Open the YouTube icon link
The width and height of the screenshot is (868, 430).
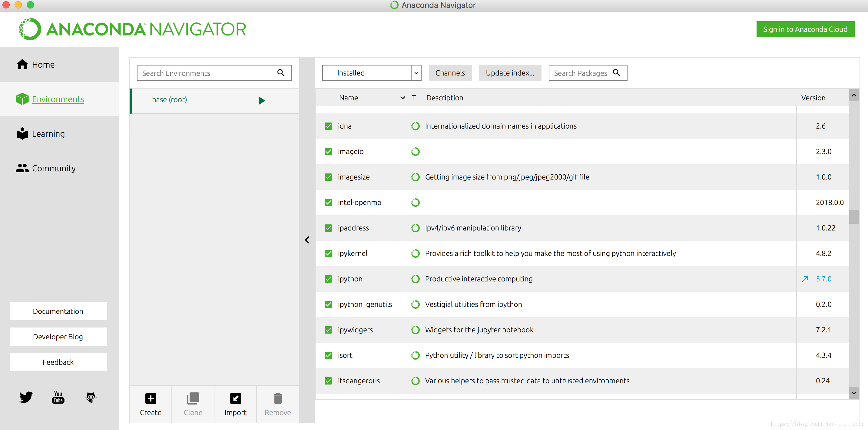(x=58, y=397)
